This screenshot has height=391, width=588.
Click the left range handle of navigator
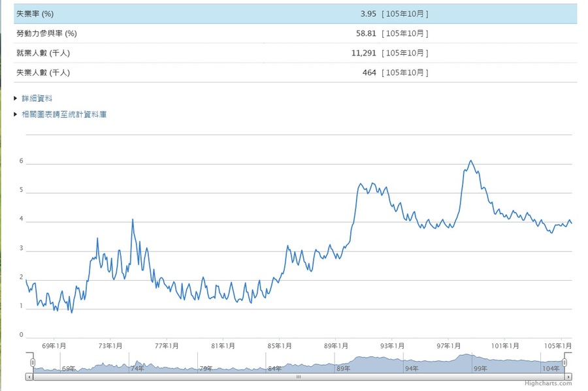(x=33, y=362)
